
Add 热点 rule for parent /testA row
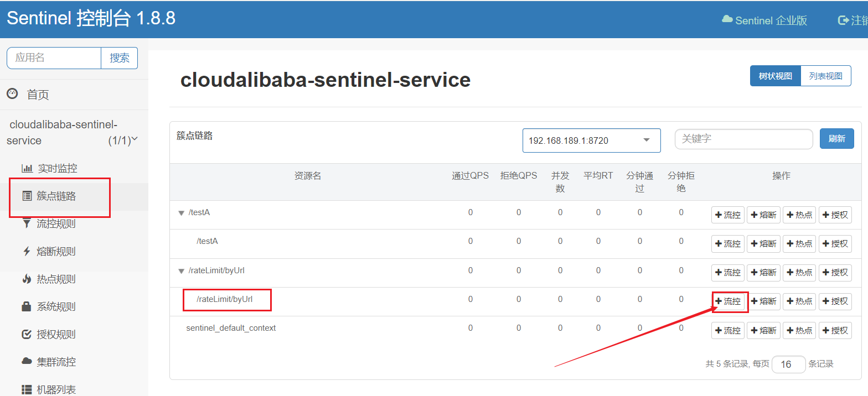[x=799, y=215]
